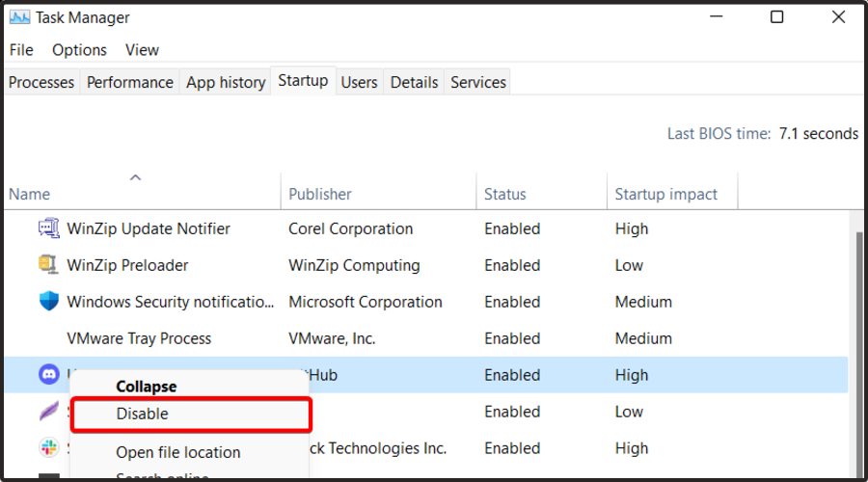This screenshot has width=868, height=482.
Task: Click the Task Manager title bar icon
Action: tap(19, 17)
